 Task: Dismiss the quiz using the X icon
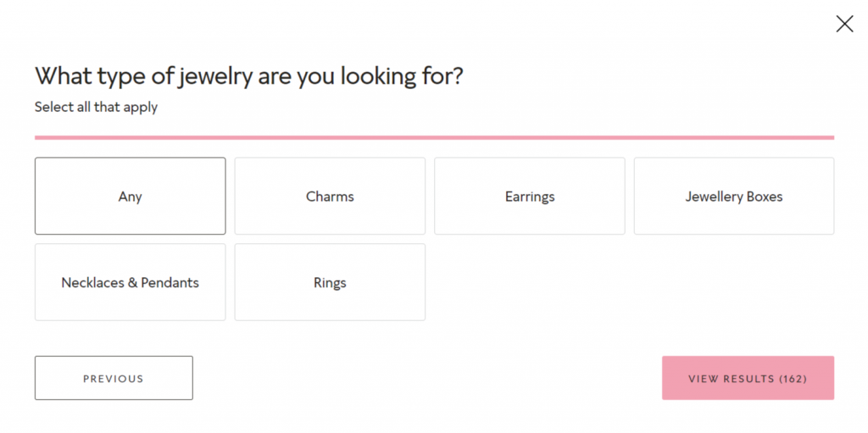844,24
